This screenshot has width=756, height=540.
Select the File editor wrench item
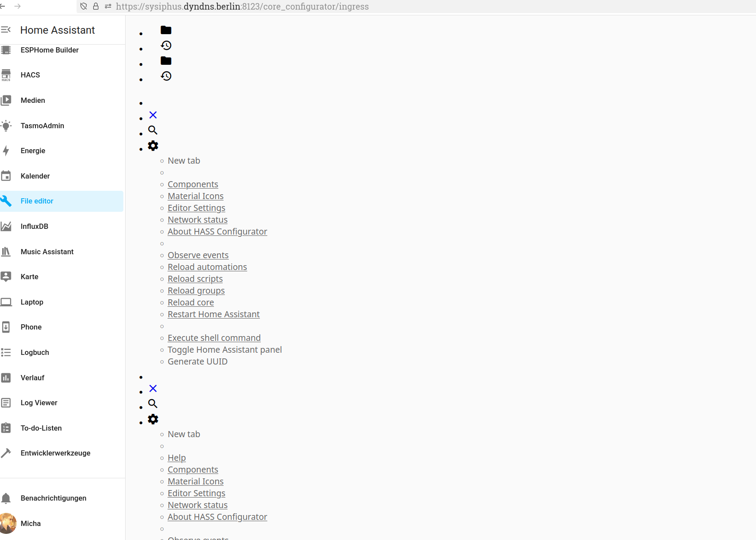62,201
